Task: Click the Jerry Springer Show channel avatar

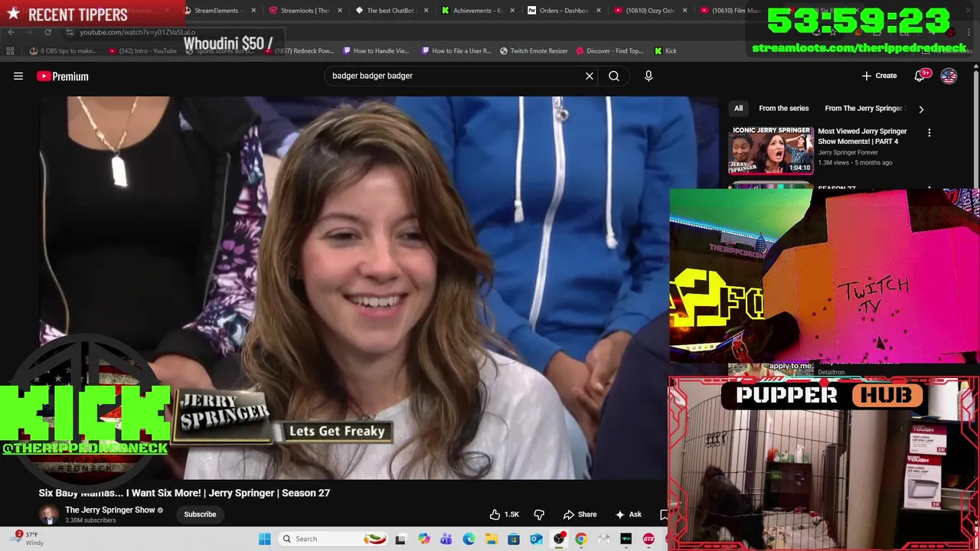Action: point(48,514)
